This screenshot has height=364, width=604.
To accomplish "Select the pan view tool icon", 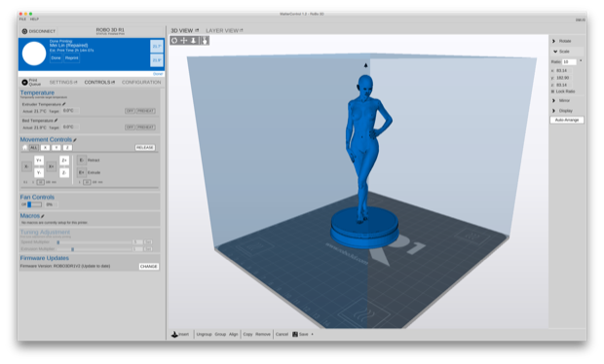I will [184, 41].
